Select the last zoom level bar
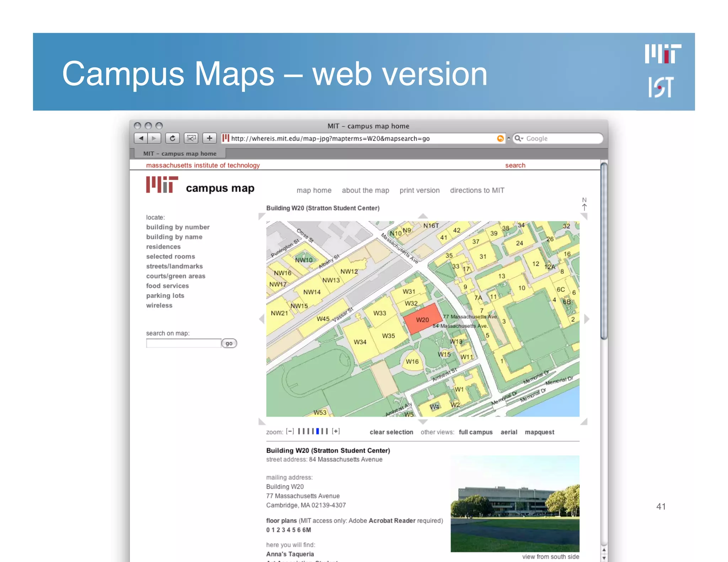The height and width of the screenshot is (562, 728). (x=327, y=431)
